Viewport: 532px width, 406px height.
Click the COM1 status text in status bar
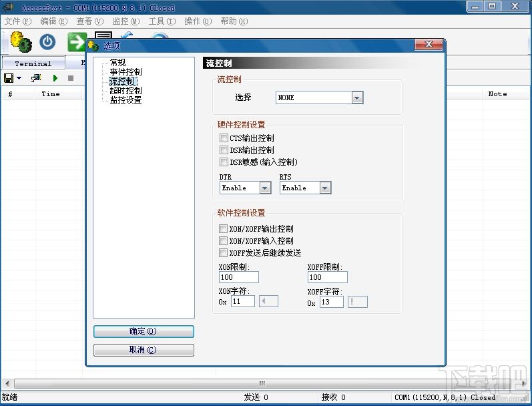(445, 397)
